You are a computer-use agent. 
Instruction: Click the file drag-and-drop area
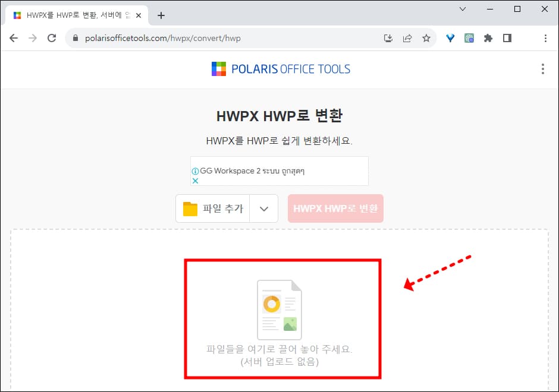click(x=279, y=318)
